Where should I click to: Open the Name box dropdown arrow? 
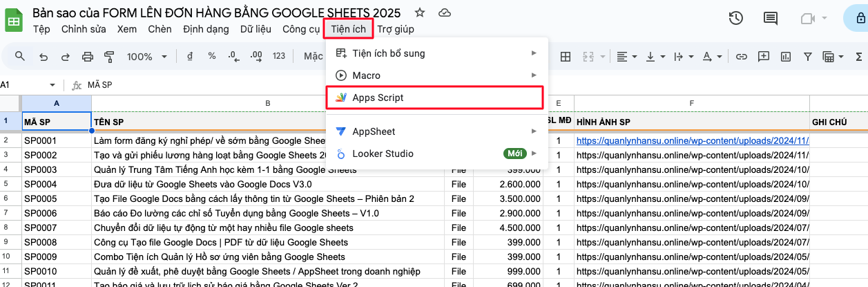coord(52,85)
